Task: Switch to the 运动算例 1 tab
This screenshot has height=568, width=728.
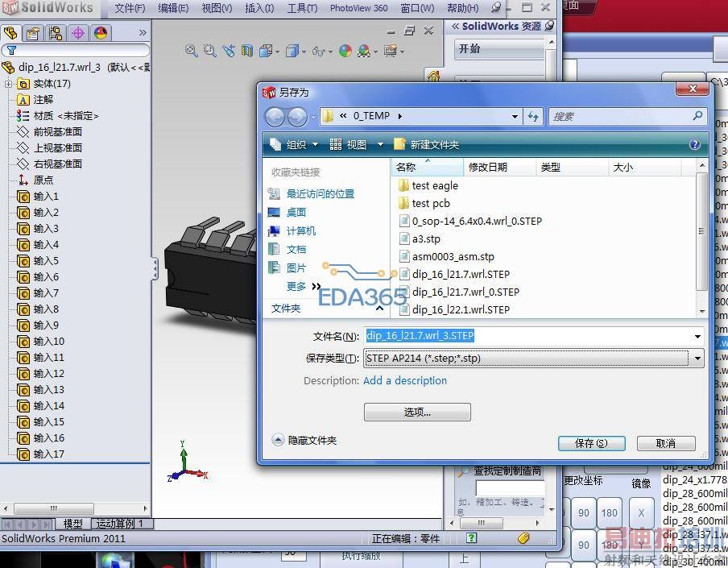Action: tap(120, 524)
